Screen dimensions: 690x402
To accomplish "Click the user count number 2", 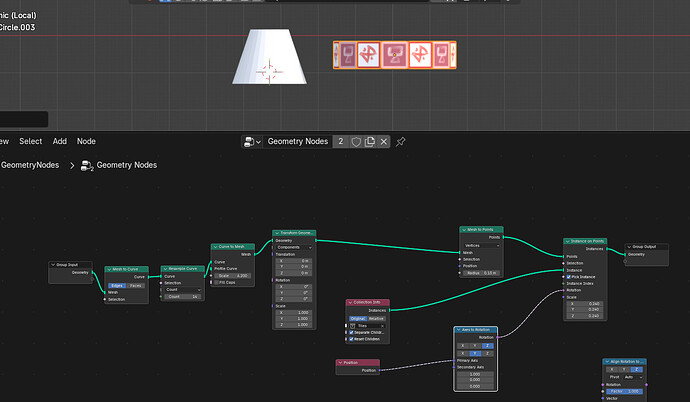I will (x=341, y=142).
